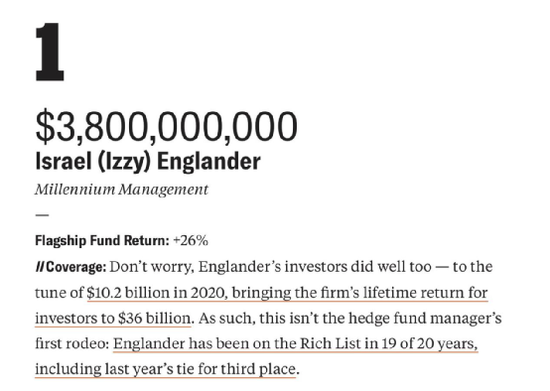Click the Millennium Management firm name
Image resolution: width=550 pixels, height=391 pixels.
click(121, 190)
